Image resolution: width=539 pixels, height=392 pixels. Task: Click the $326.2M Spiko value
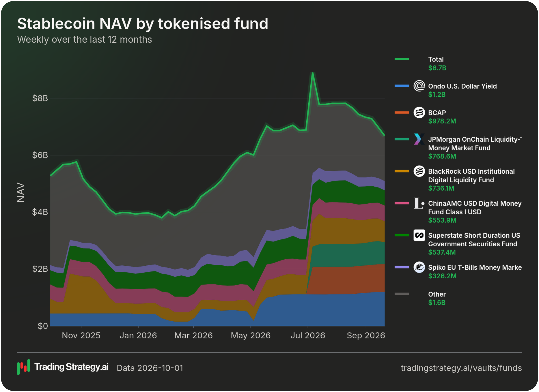[442, 276]
